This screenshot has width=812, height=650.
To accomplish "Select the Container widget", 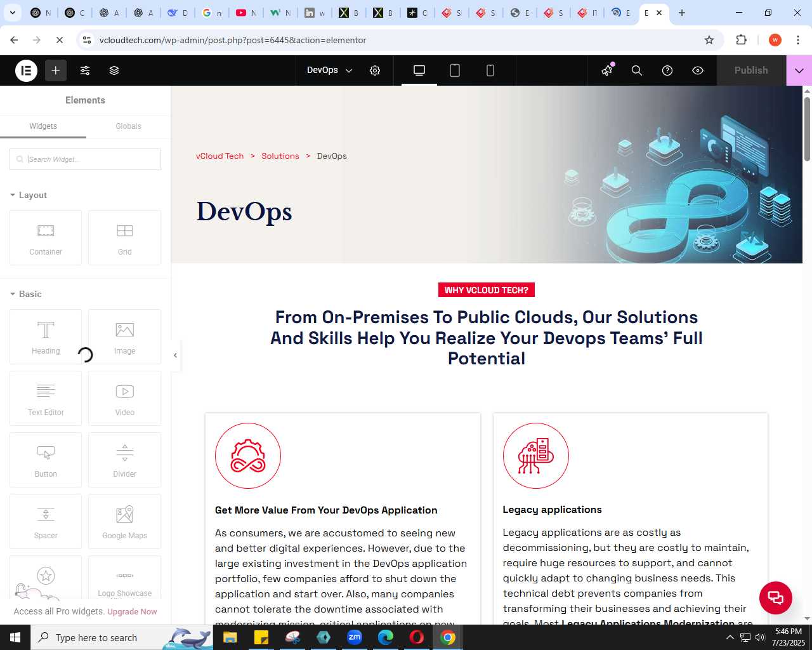I will pyautogui.click(x=46, y=238).
